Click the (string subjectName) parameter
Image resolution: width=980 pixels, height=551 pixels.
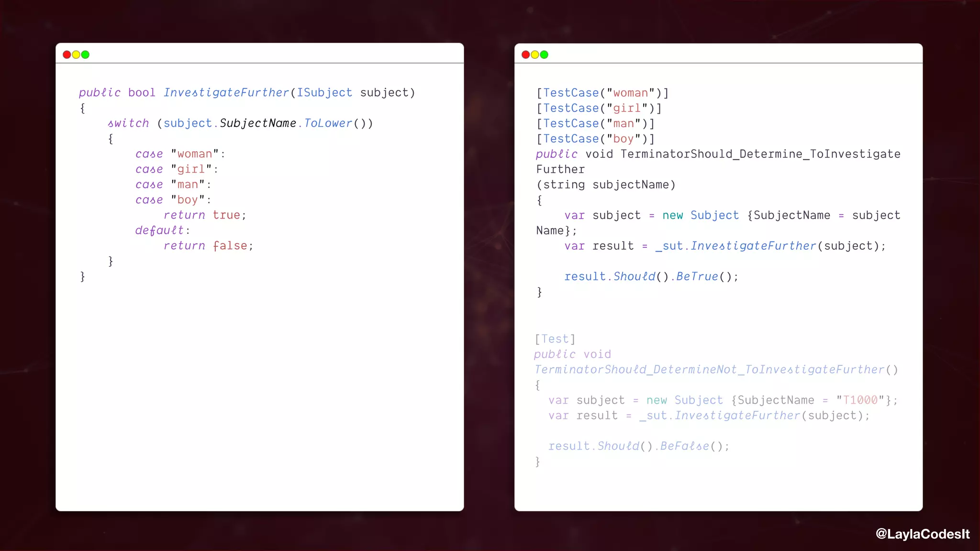click(606, 185)
